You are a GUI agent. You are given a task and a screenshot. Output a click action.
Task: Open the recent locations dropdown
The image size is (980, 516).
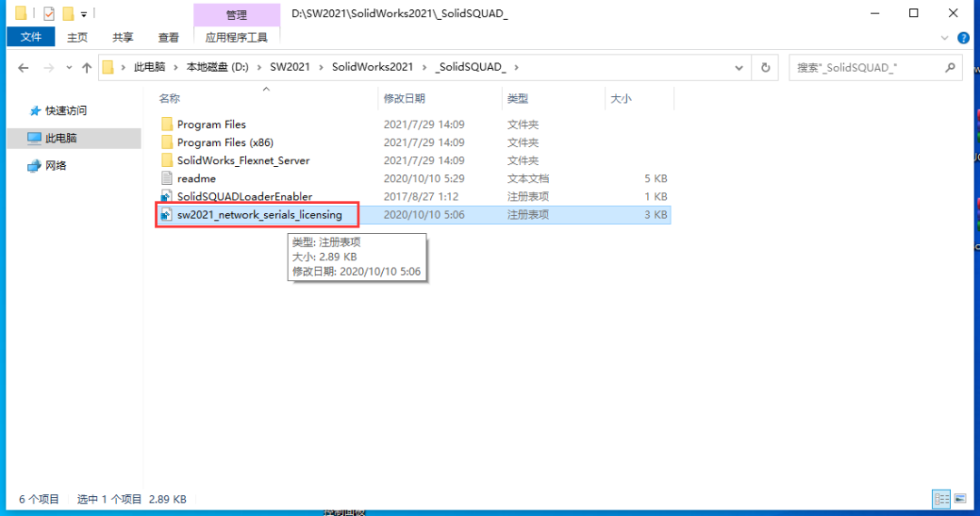pyautogui.click(x=69, y=67)
